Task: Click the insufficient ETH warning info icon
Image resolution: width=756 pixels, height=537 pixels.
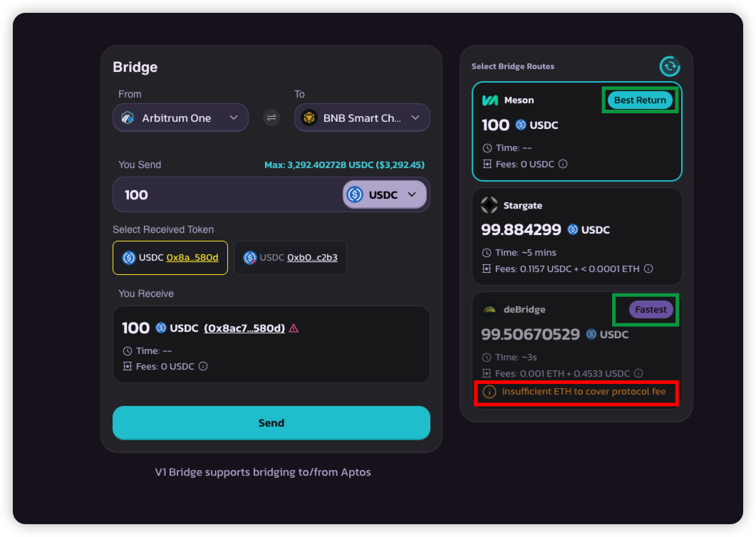Action: [490, 392]
